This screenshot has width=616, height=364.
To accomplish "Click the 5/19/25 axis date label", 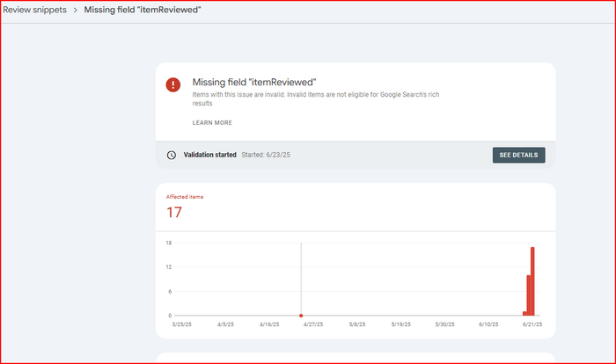I will click(400, 324).
